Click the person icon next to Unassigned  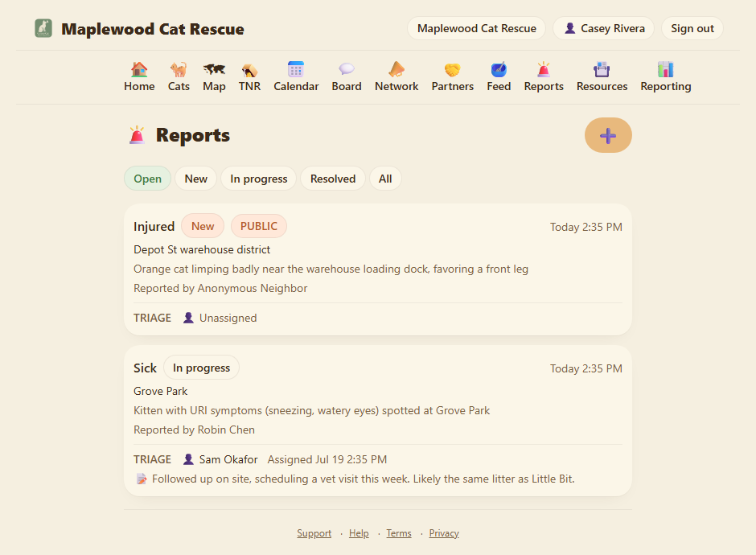click(188, 318)
